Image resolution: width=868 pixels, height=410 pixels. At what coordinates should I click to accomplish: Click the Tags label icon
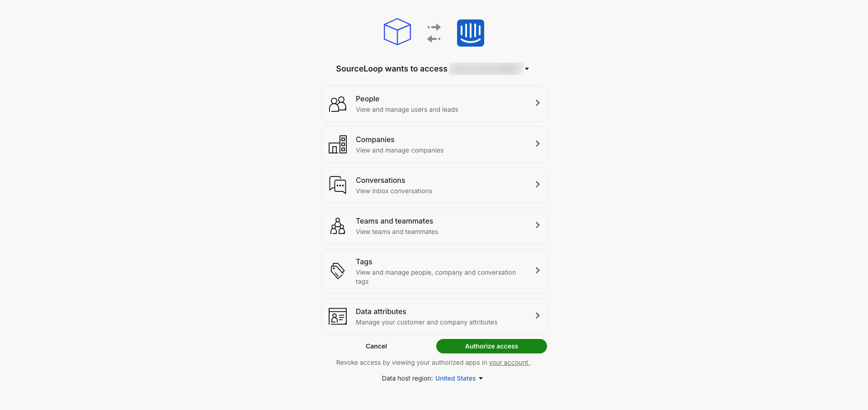[338, 271]
